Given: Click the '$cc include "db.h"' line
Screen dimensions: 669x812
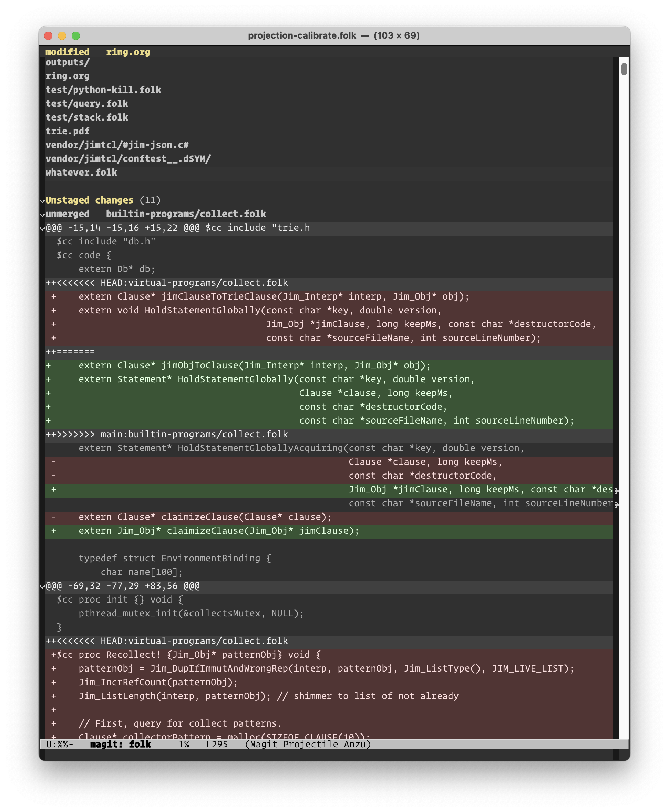Looking at the screenshot, I should [x=106, y=241].
